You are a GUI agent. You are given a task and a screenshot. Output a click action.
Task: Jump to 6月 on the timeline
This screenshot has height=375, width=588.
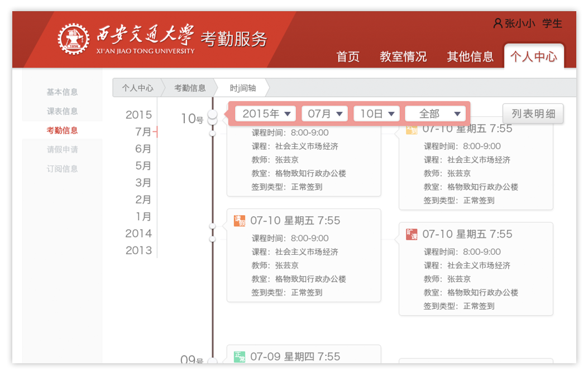coord(143,149)
